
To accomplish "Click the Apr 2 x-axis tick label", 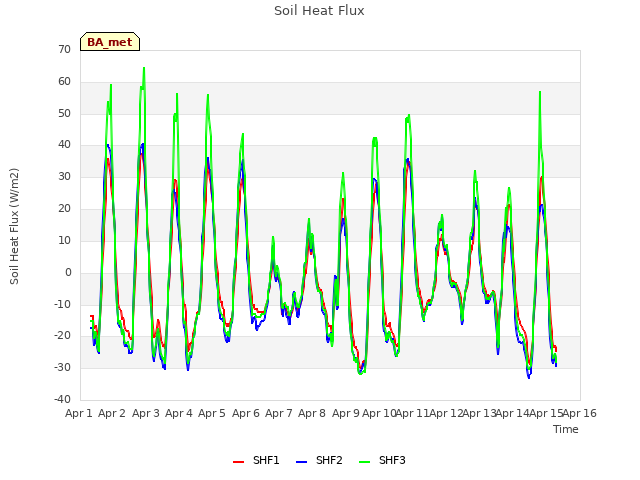I will tap(112, 413).
